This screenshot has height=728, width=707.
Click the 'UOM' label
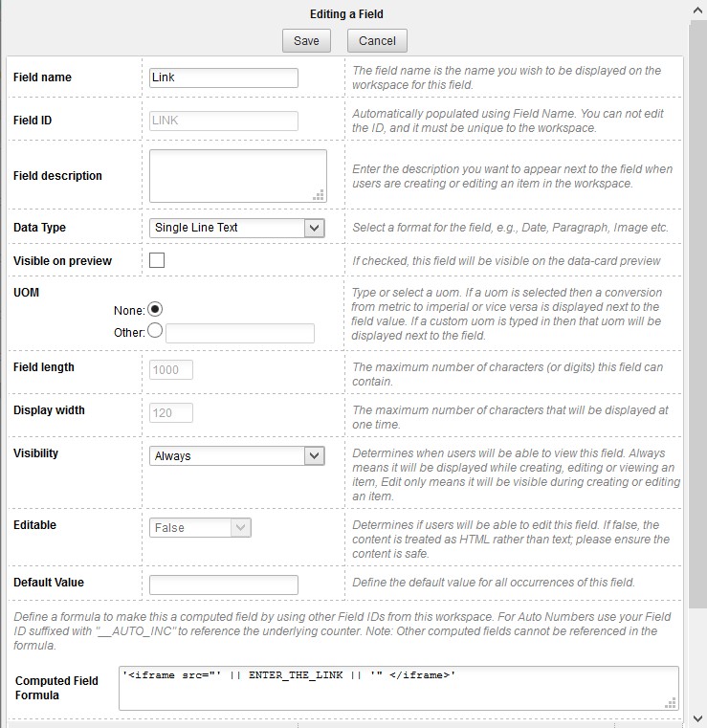coord(26,293)
